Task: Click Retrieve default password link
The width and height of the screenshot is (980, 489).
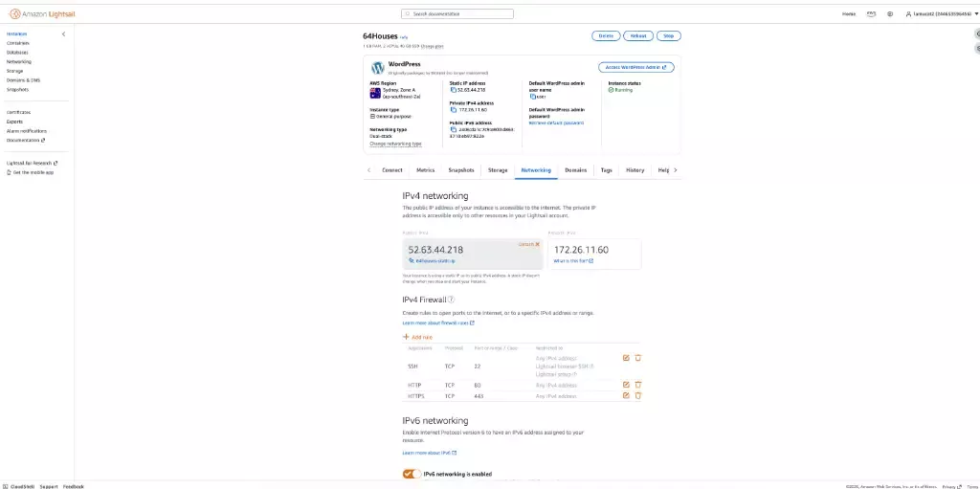Action: pyautogui.click(x=556, y=123)
